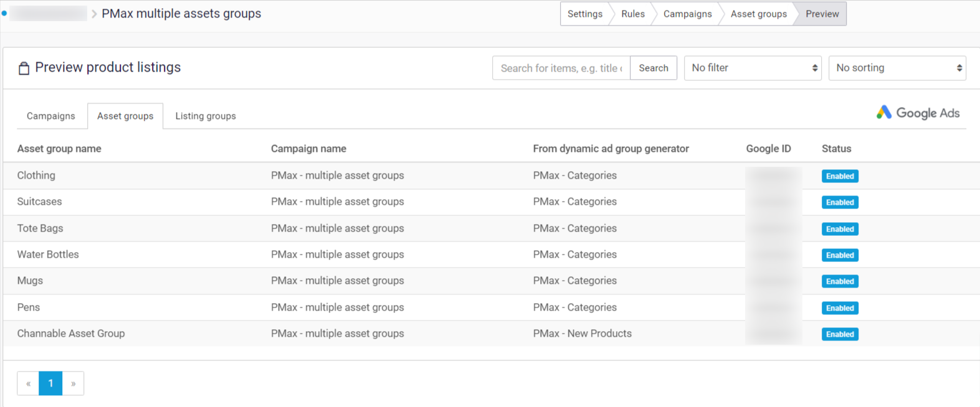Select the Asset groups tab above the table
Viewport: 980px width, 407px height.
[x=125, y=116]
